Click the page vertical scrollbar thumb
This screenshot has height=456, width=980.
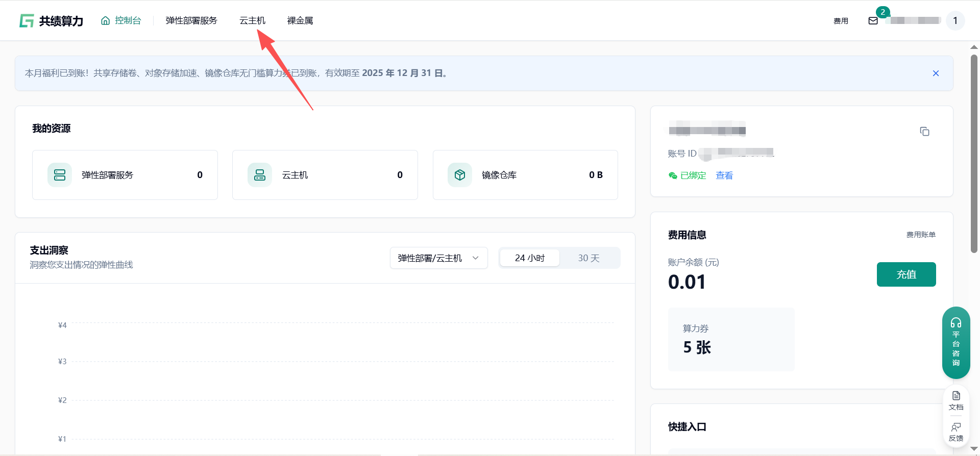(x=974, y=154)
